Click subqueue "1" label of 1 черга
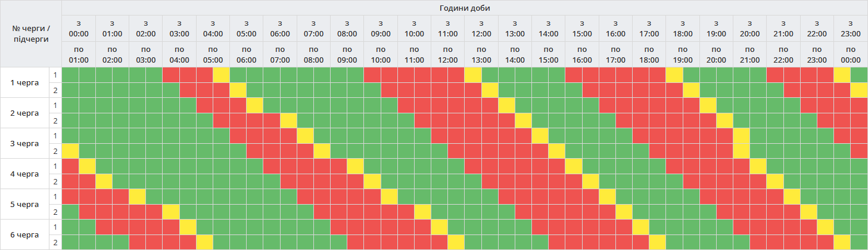Image resolution: width=868 pixels, height=250 pixels. pos(55,75)
